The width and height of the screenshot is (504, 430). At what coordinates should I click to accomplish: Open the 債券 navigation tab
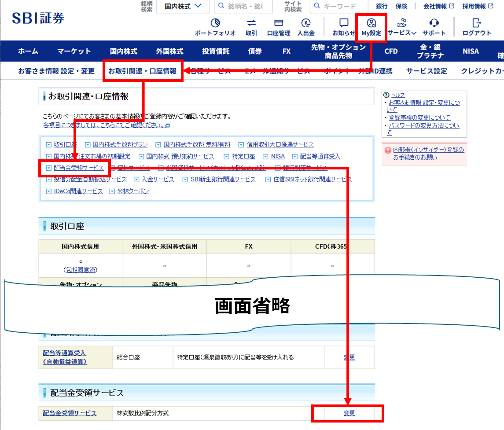click(255, 51)
